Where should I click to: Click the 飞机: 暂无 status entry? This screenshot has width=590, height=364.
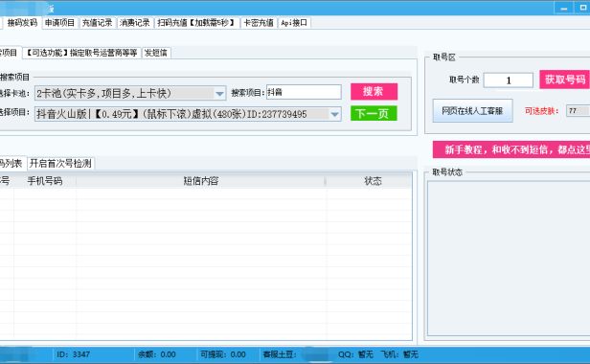click(x=399, y=354)
